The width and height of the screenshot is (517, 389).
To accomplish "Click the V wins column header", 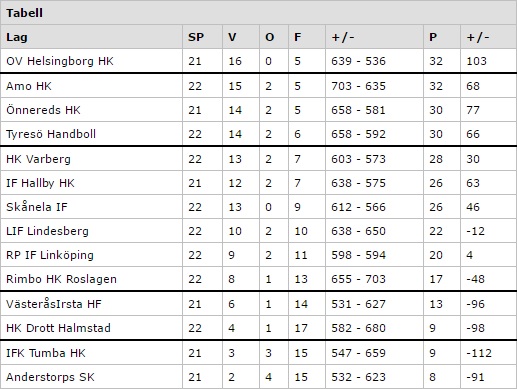I will [x=232, y=37].
